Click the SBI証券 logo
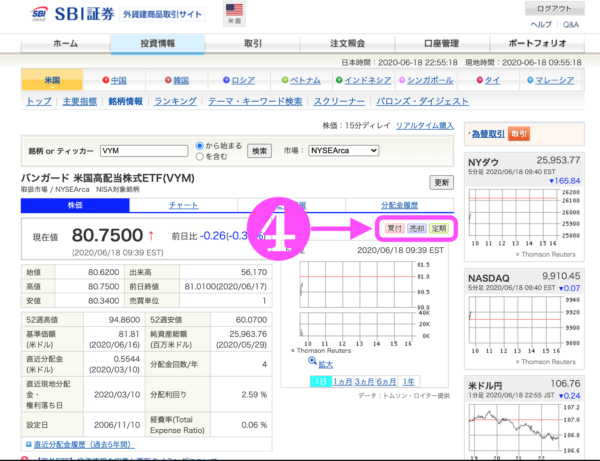The width and height of the screenshot is (600, 461). pyautogui.click(x=72, y=14)
